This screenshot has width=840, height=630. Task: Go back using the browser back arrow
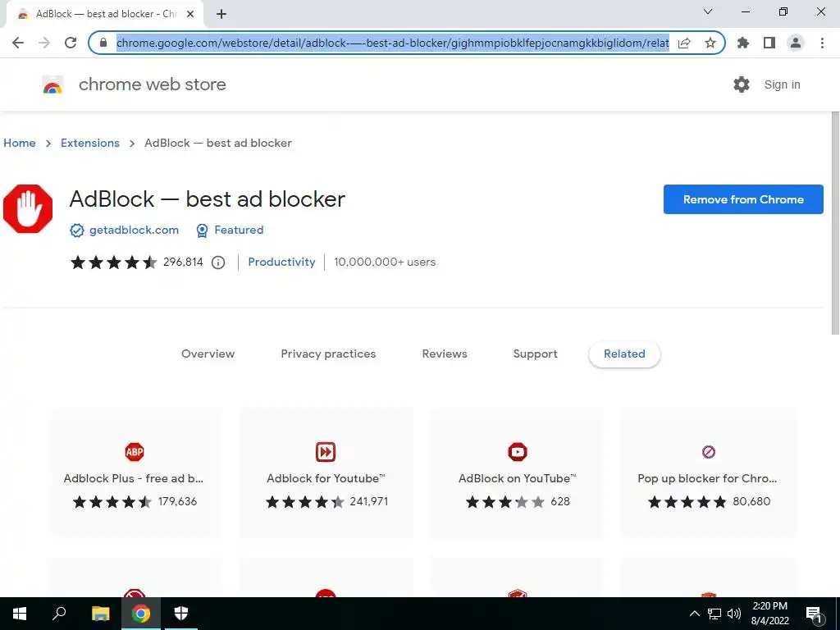pos(18,43)
